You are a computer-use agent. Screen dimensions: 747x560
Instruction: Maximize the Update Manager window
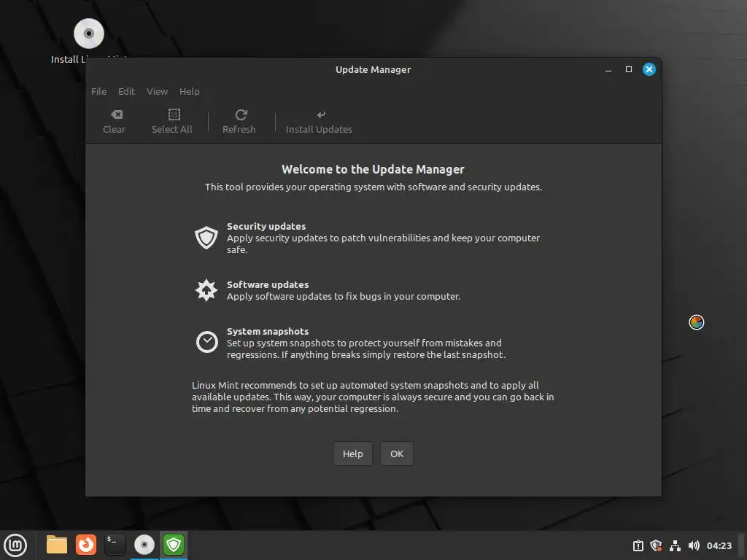tap(628, 69)
